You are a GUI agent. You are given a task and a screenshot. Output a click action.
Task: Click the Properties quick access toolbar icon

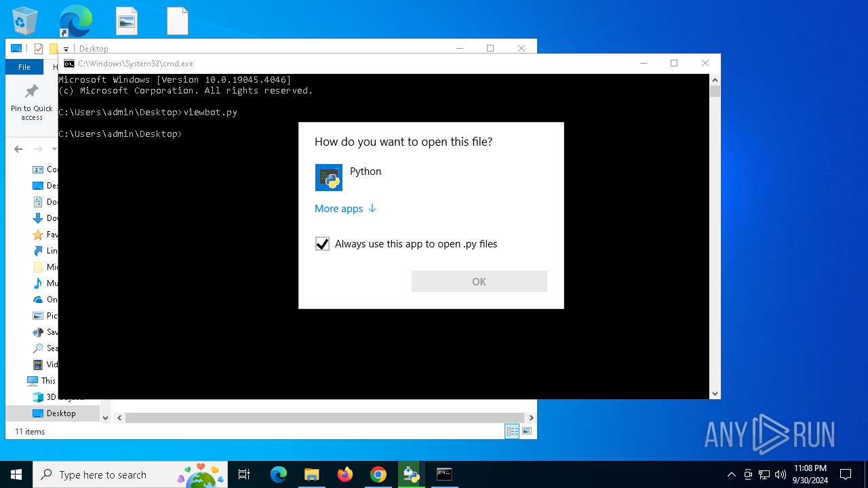(x=39, y=49)
